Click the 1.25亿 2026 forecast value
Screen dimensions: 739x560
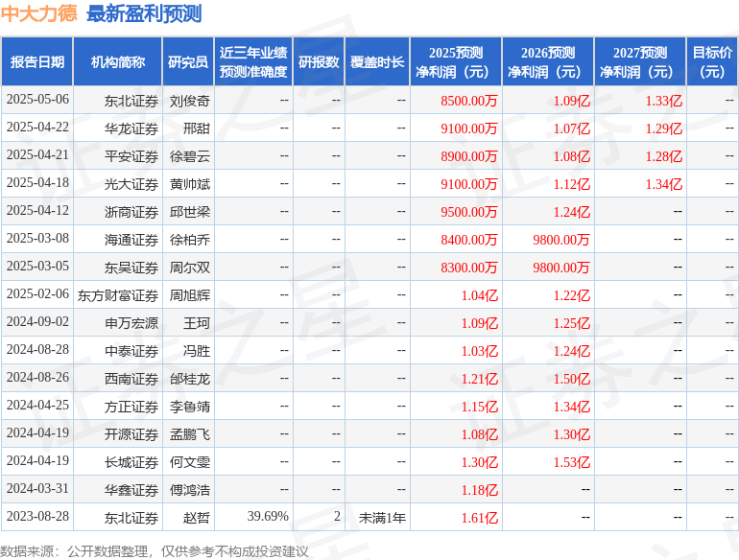click(x=571, y=323)
